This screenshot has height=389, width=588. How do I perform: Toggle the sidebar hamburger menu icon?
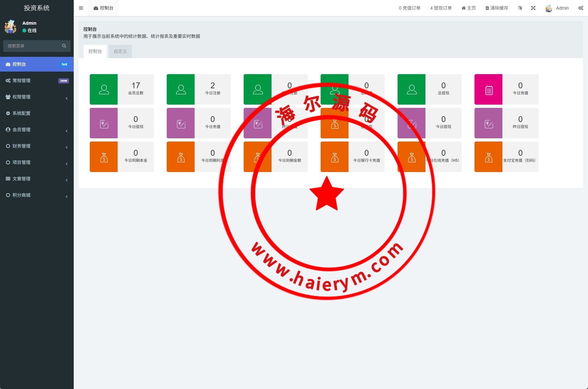coord(81,8)
